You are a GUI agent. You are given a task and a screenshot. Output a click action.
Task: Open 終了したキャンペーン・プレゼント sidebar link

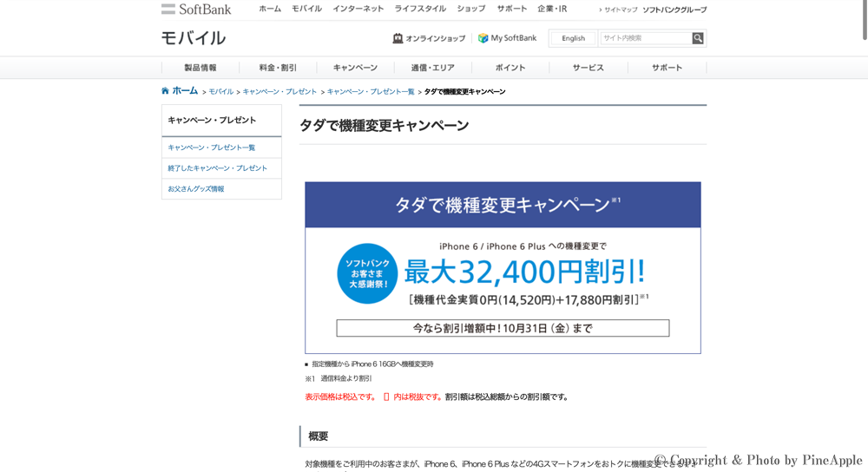click(218, 168)
